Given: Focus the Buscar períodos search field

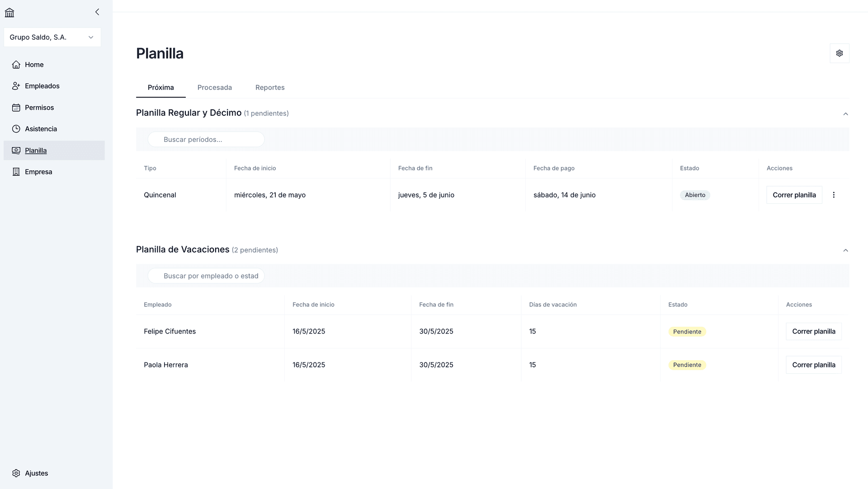Looking at the screenshot, I should point(206,139).
